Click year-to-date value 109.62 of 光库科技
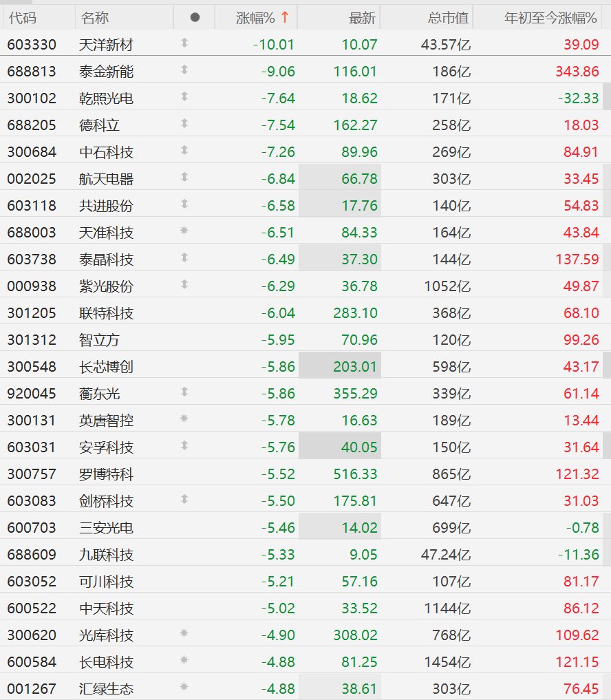The image size is (611, 700). tap(577, 635)
